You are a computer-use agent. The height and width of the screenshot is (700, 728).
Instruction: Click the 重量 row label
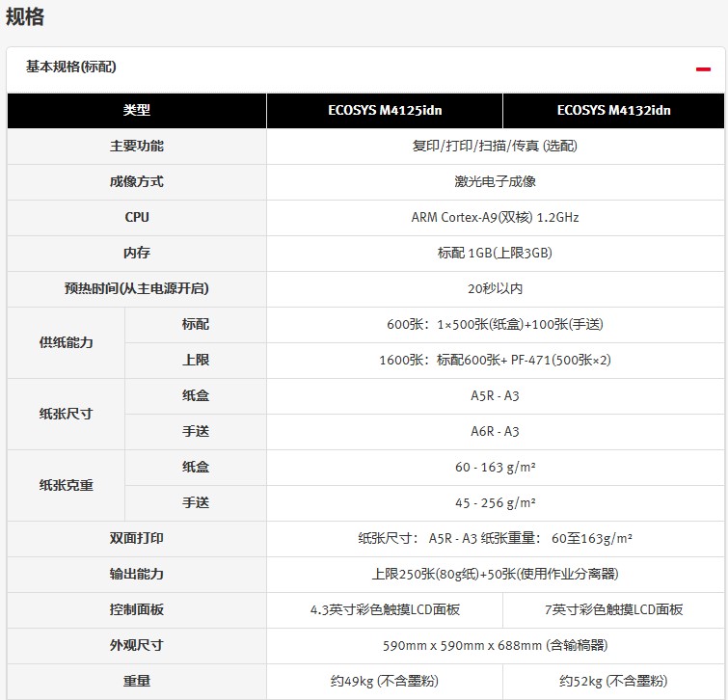[x=137, y=682]
